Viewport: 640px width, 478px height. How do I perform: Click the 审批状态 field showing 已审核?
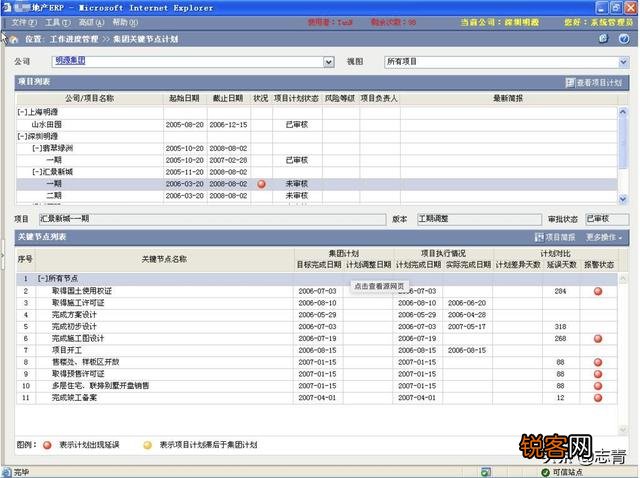(x=607, y=219)
